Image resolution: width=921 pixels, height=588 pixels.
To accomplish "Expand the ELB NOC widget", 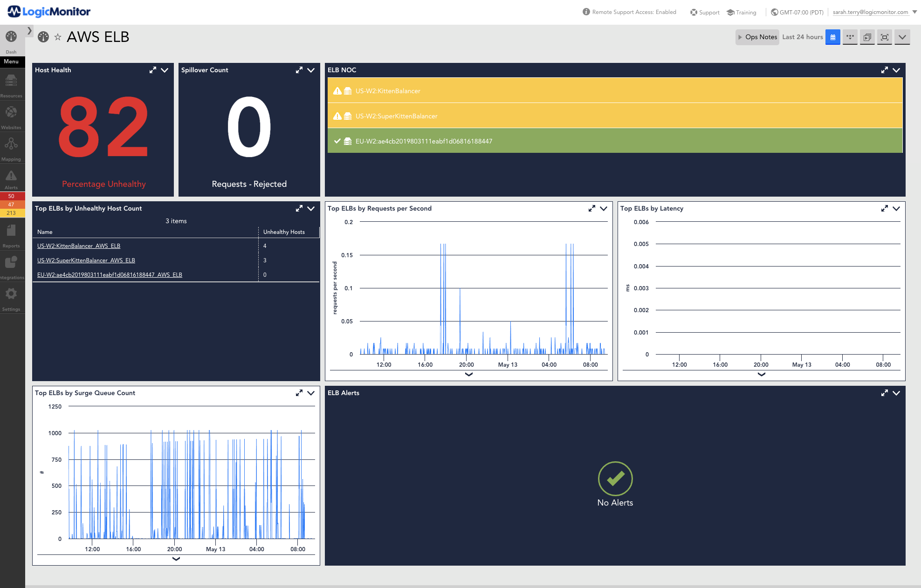I will [x=884, y=70].
